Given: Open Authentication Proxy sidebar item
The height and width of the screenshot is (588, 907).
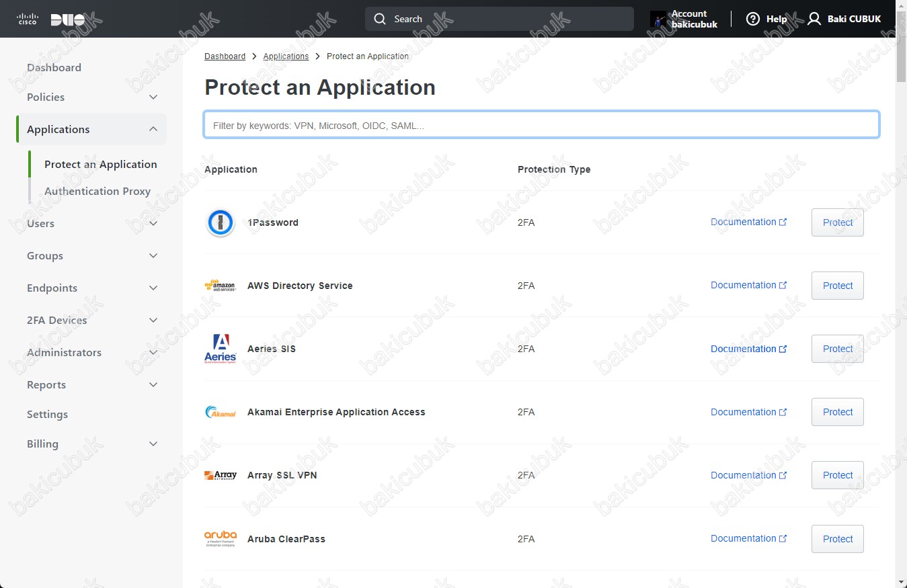Looking at the screenshot, I should tap(97, 191).
